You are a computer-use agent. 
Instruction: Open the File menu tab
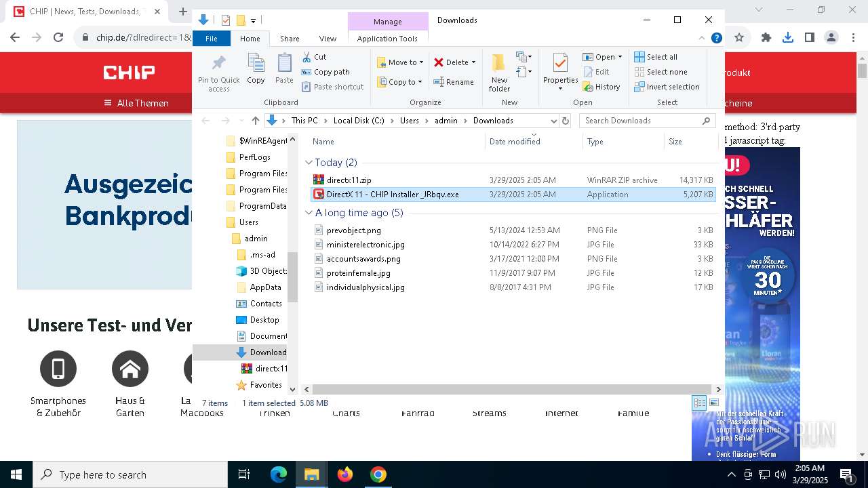(212, 39)
